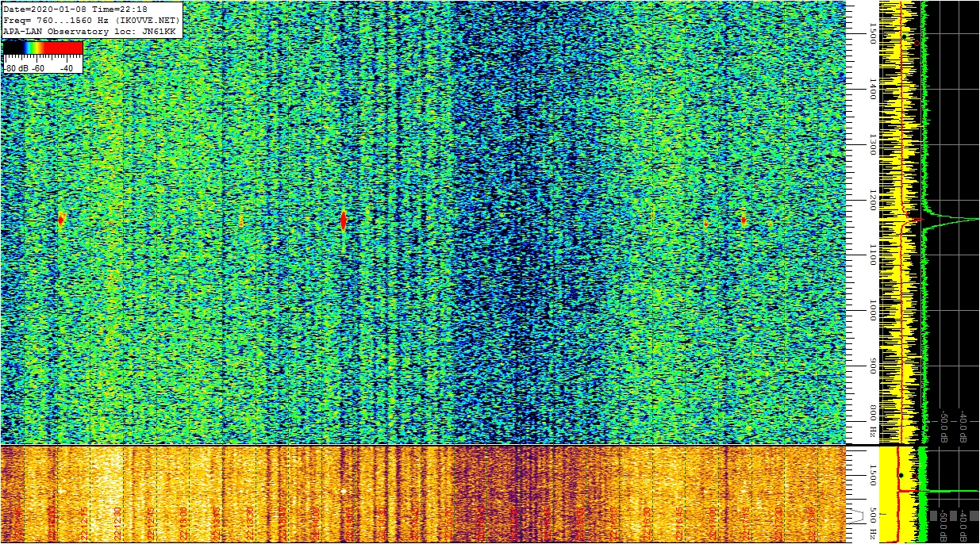Click the APA-LAN Observatory loc: JN61KK line

coord(89,31)
